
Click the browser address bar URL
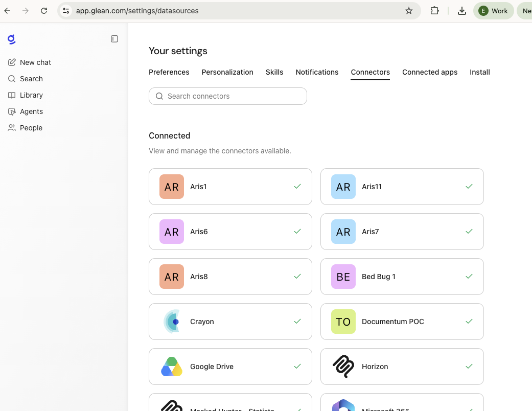[137, 11]
